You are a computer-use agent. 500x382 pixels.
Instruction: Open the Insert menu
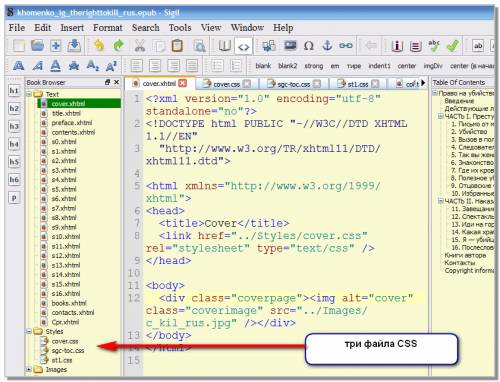pyautogui.click(x=72, y=28)
